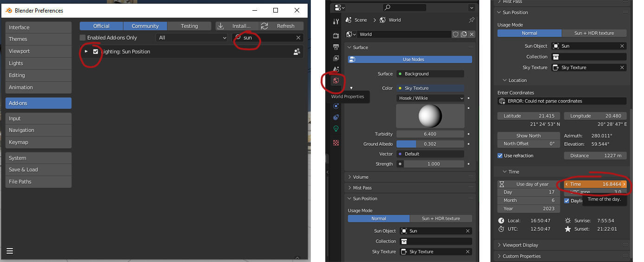Click the node icon on Use Nodes button
The image size is (644, 262).
[352, 59]
